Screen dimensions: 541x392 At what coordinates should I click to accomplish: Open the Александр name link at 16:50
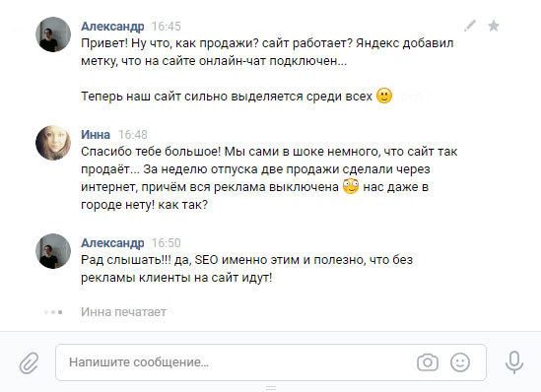tap(112, 242)
